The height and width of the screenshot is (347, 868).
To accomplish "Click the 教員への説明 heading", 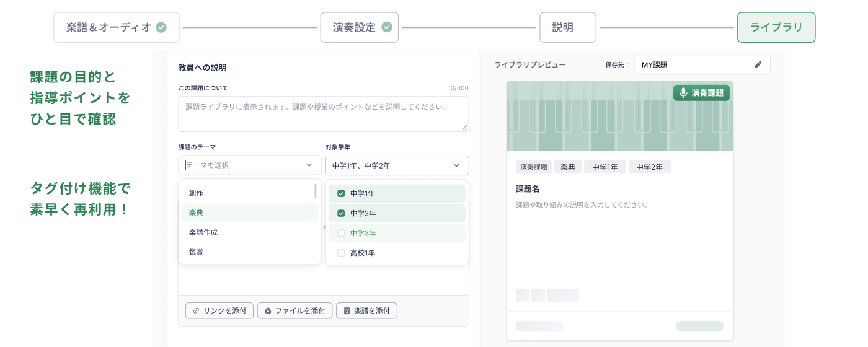I will point(202,68).
